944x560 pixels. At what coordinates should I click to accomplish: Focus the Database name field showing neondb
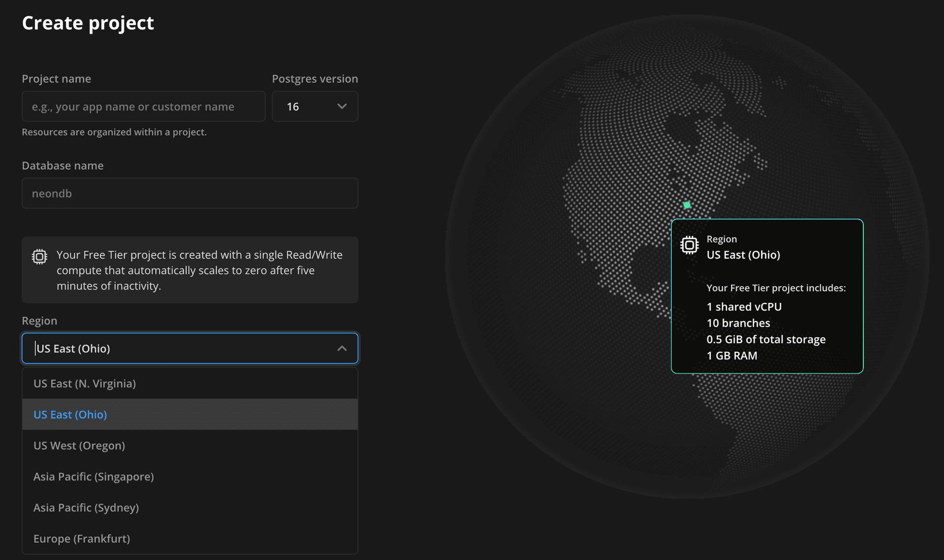tap(190, 193)
